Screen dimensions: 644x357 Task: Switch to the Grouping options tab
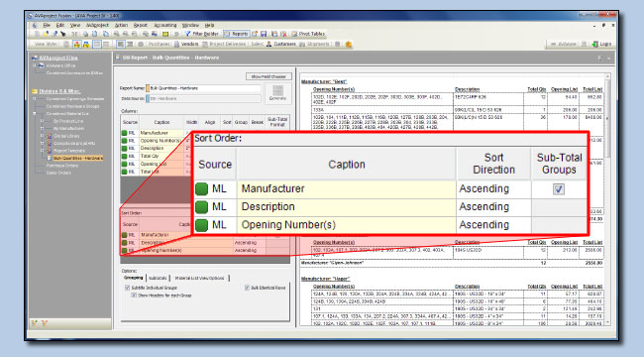133,278
